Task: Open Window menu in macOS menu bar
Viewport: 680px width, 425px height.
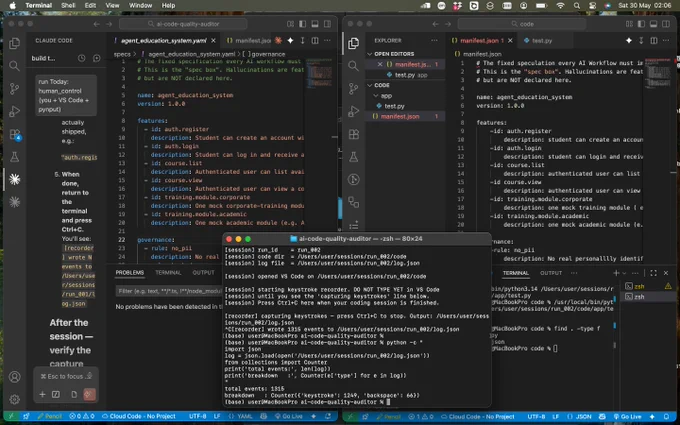Action: [x=141, y=5]
